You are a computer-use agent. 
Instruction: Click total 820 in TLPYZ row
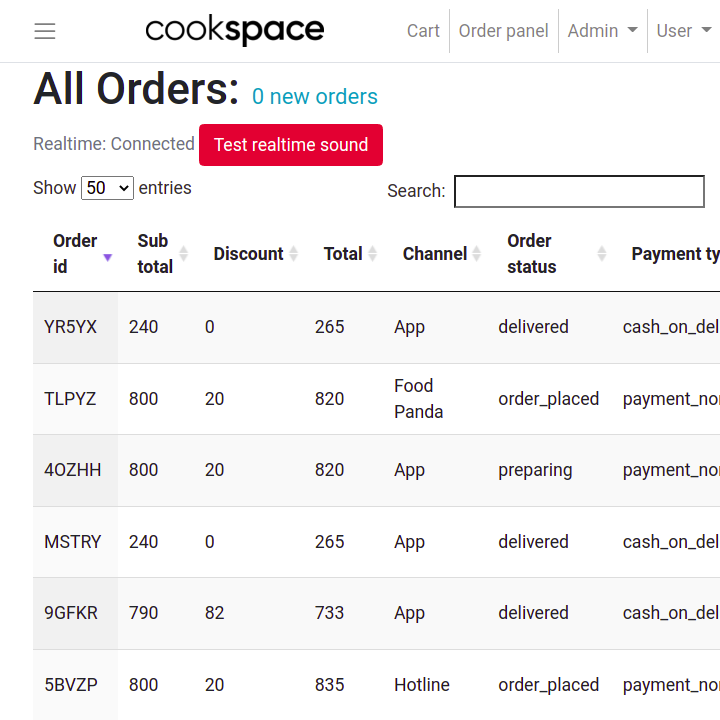tap(329, 399)
